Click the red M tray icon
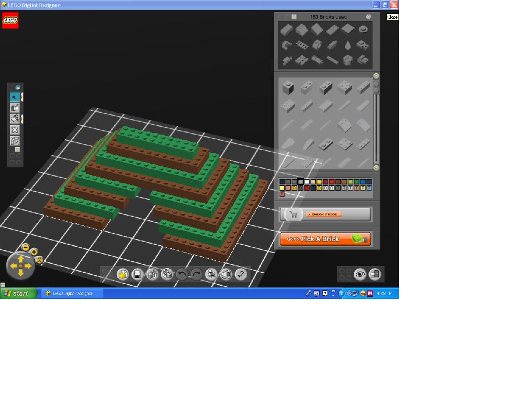The image size is (532, 399). coord(370,294)
